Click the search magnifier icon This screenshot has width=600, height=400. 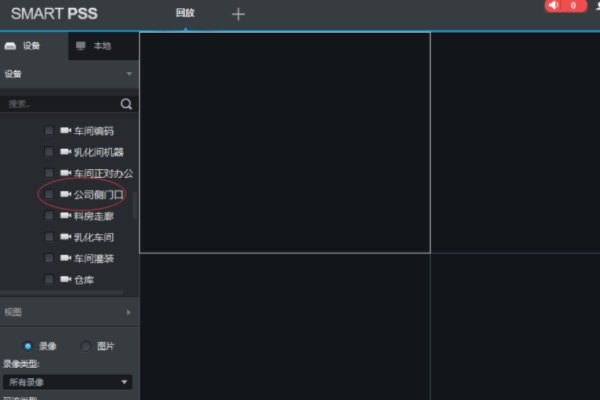pyautogui.click(x=126, y=103)
